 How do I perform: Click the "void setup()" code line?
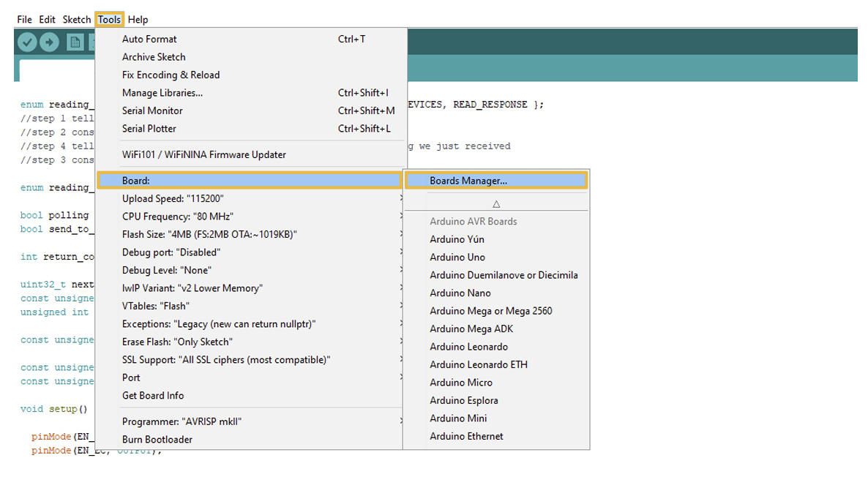point(53,409)
